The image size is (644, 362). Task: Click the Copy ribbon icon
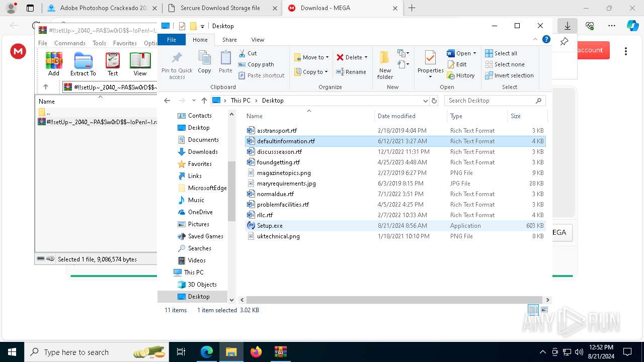(x=204, y=62)
